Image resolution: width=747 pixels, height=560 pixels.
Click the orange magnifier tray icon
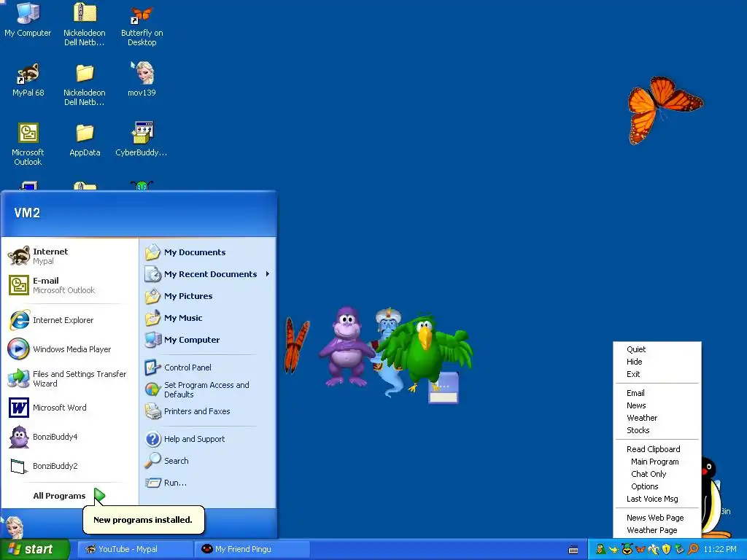pos(693,550)
